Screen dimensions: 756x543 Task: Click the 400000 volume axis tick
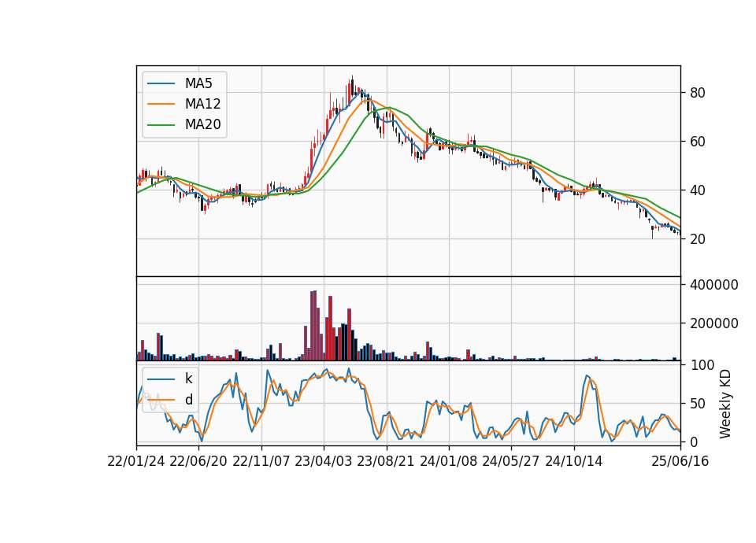coord(714,285)
